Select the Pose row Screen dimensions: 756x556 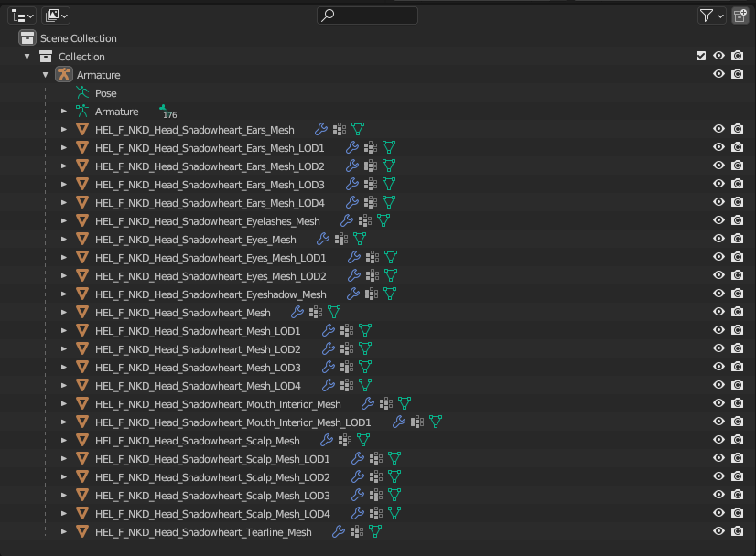[x=105, y=93]
